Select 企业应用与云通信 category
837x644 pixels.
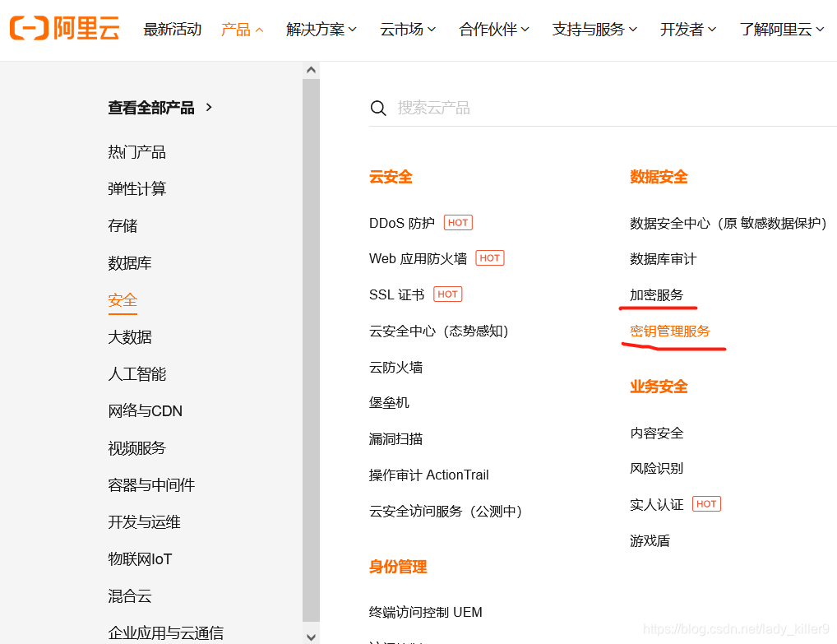click(x=165, y=632)
